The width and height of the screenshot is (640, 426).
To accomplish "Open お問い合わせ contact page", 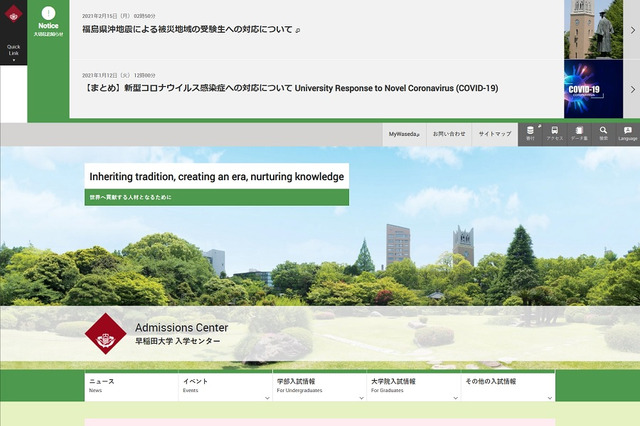I will tap(449, 134).
